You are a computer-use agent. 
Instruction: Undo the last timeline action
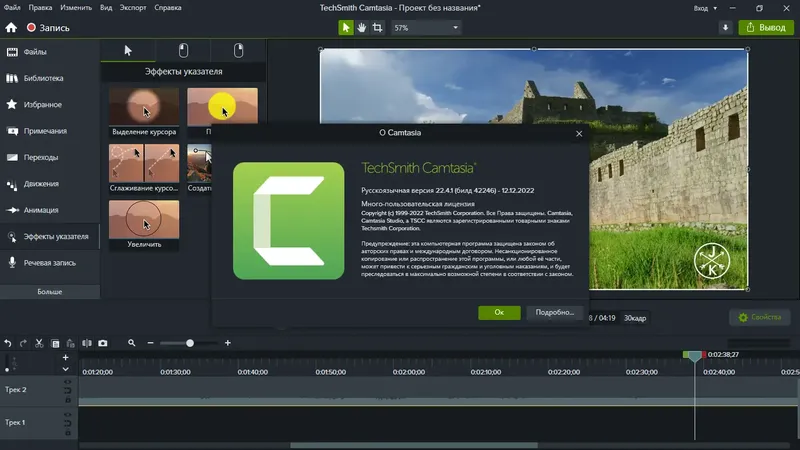coord(8,343)
